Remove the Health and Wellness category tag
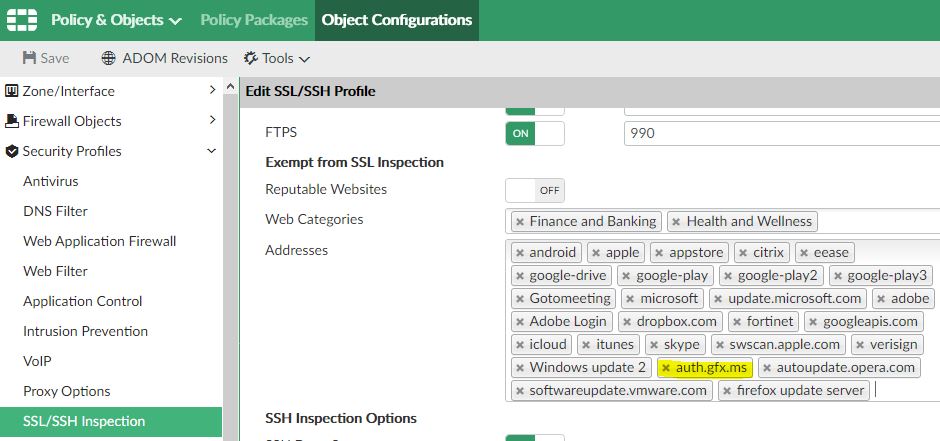The height and width of the screenshot is (441, 940). pos(676,222)
